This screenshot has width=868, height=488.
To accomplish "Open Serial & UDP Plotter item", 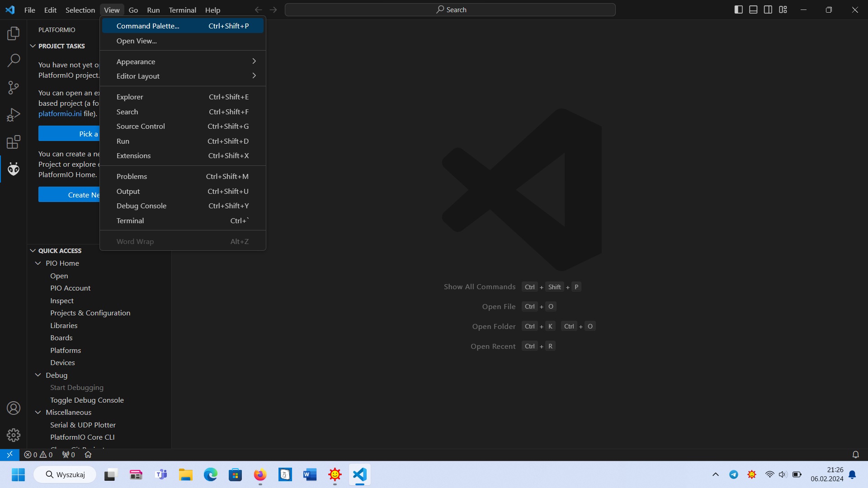I will point(83,425).
